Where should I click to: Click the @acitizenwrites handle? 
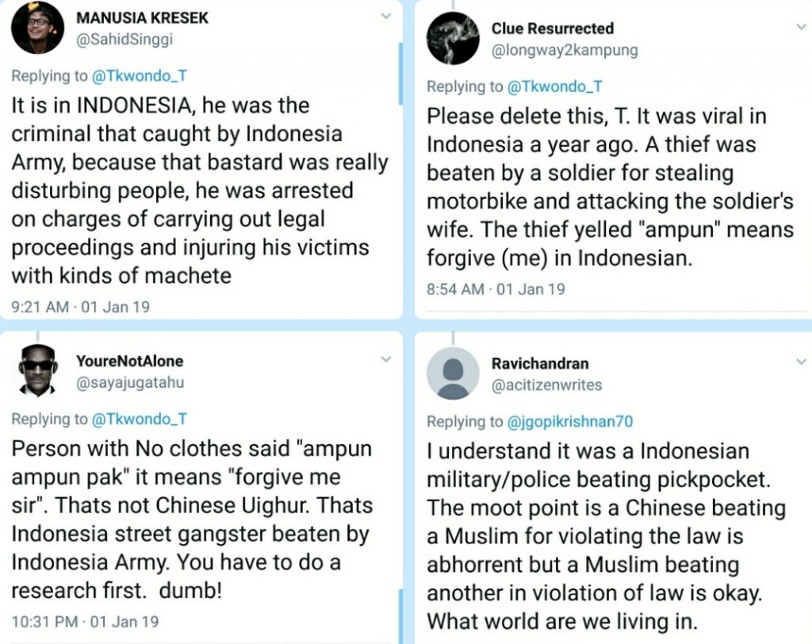546,385
